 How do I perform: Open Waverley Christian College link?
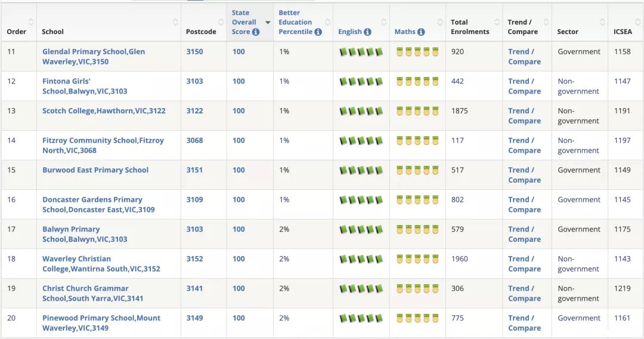click(101, 264)
